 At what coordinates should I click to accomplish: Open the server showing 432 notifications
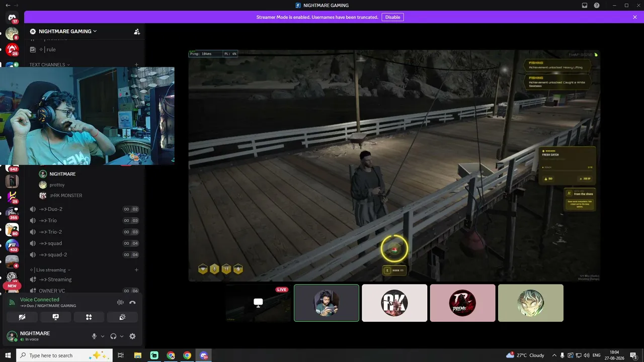[12, 246]
